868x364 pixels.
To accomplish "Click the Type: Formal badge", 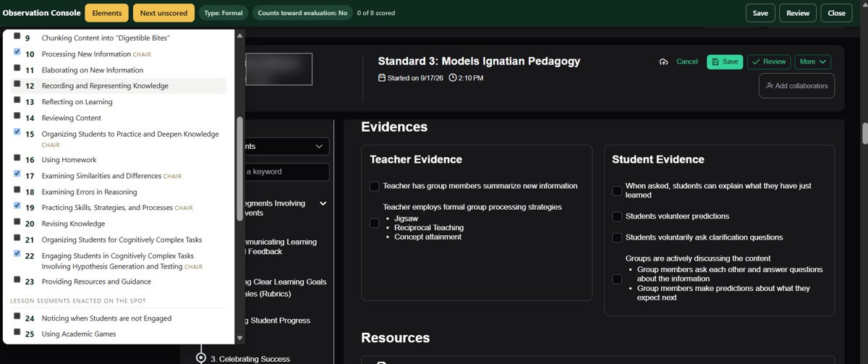I will pos(223,13).
